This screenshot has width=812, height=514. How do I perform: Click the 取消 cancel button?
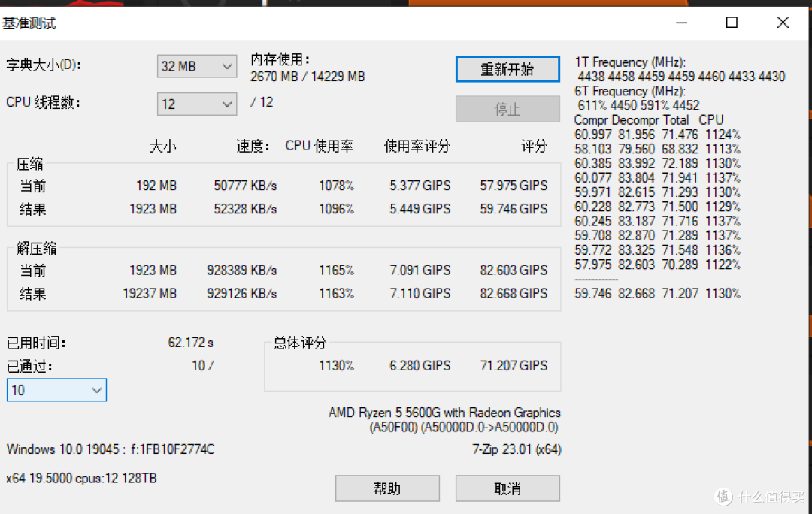(507, 488)
